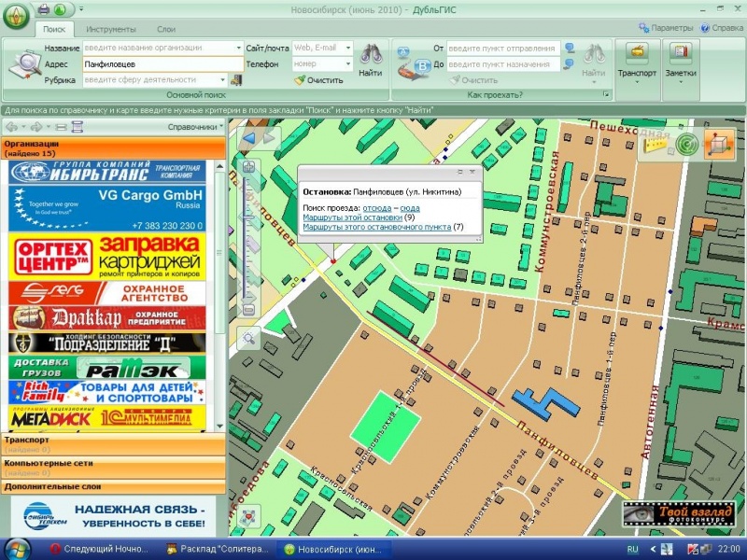This screenshot has height=560, width=747.
Task: Open the VG Cargo GmbH banner
Action: (x=107, y=208)
